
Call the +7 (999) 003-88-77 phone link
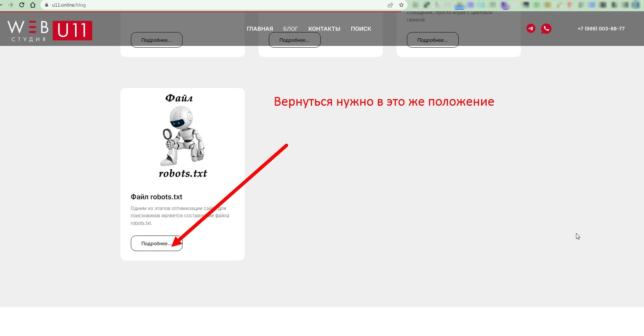(x=601, y=29)
